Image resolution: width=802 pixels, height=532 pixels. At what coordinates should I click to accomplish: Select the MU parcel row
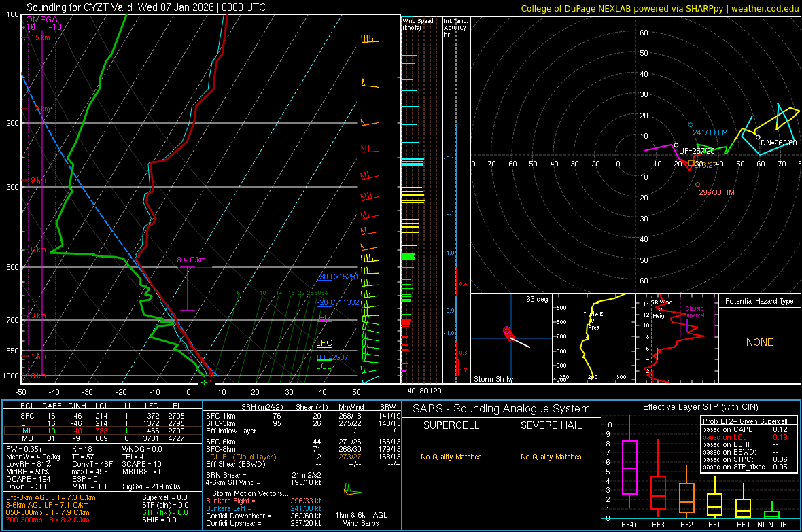[x=103, y=438]
